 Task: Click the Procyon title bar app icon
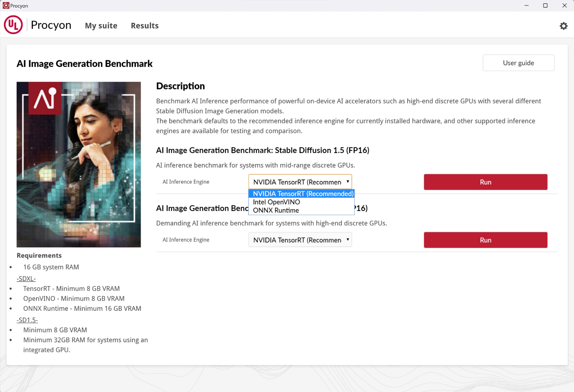tap(6, 6)
